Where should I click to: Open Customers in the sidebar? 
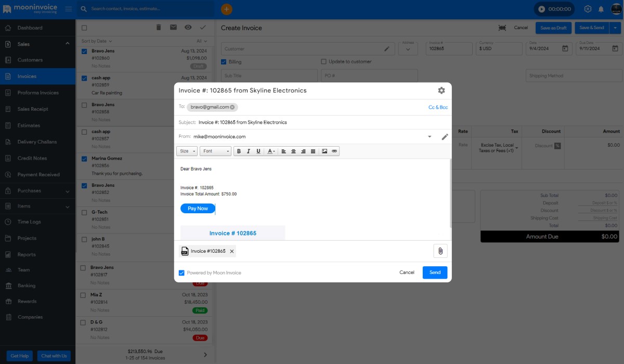[37, 60]
